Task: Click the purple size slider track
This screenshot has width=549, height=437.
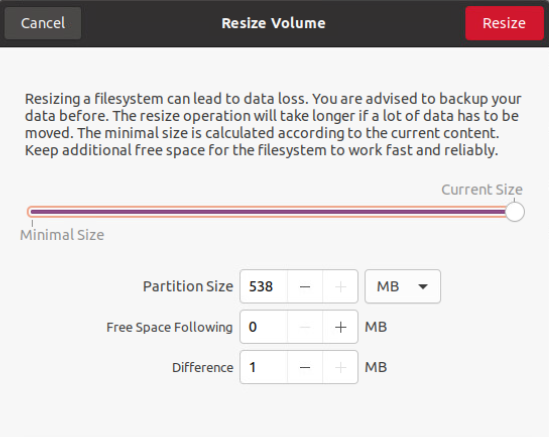Action: [268, 212]
